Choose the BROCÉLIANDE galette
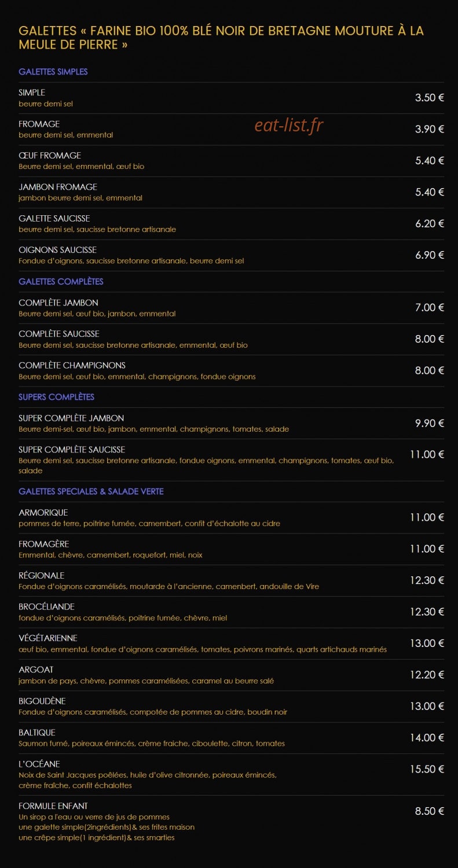This screenshot has width=458, height=868. point(46,606)
